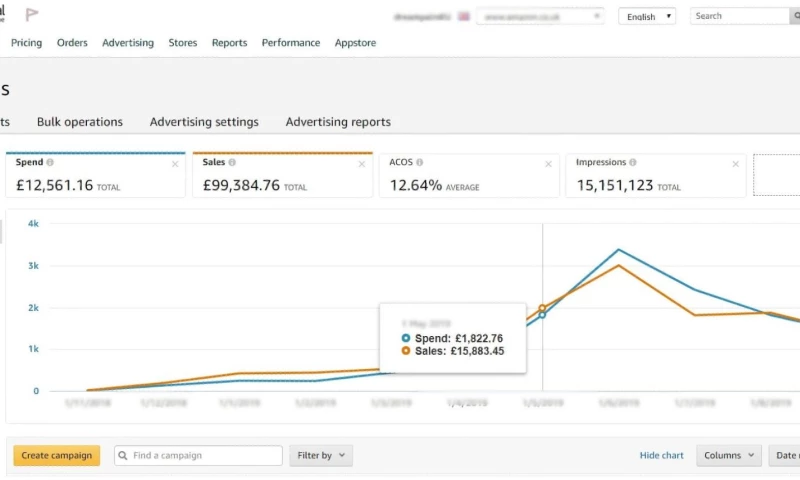Click the Create campaign button

[x=57, y=456]
